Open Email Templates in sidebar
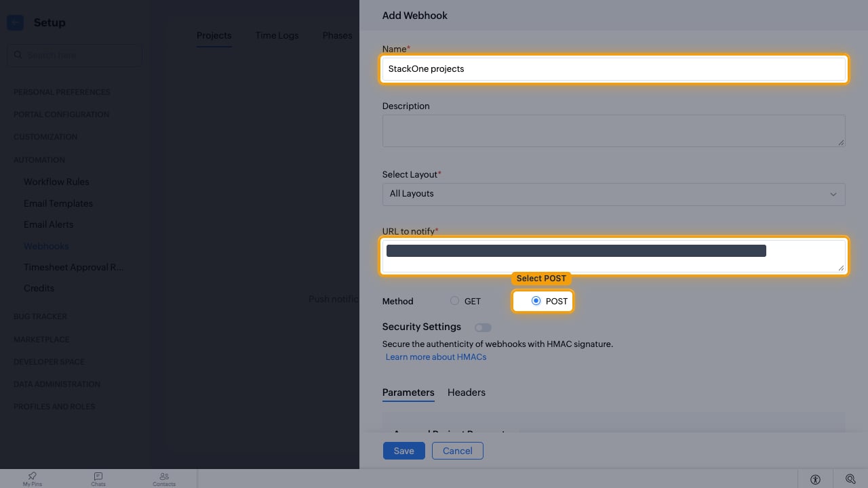Image resolution: width=868 pixels, height=488 pixels. click(58, 203)
